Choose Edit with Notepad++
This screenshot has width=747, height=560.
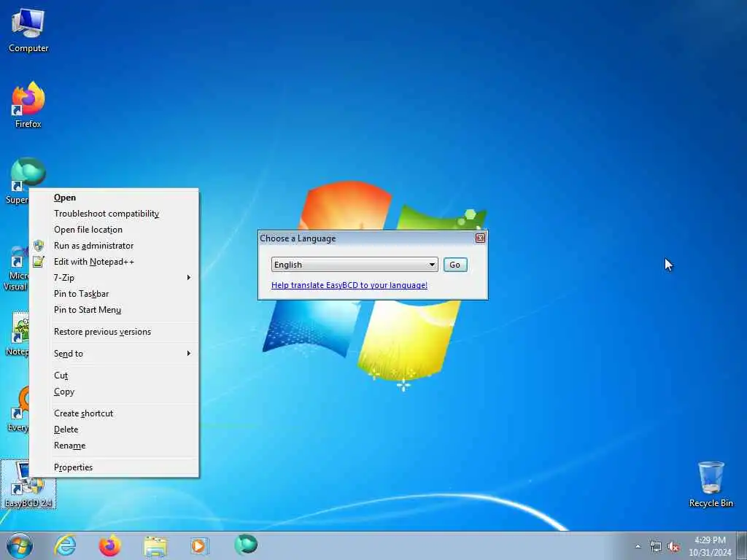click(114, 262)
